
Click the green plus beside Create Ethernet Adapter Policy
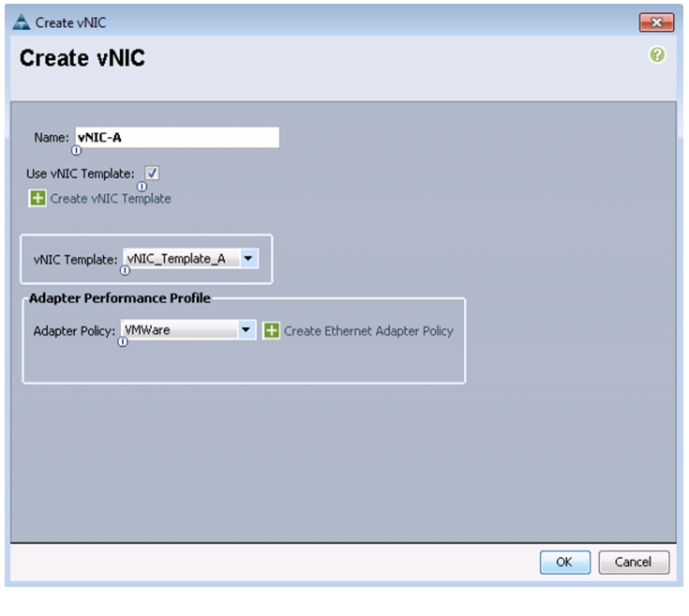(271, 330)
